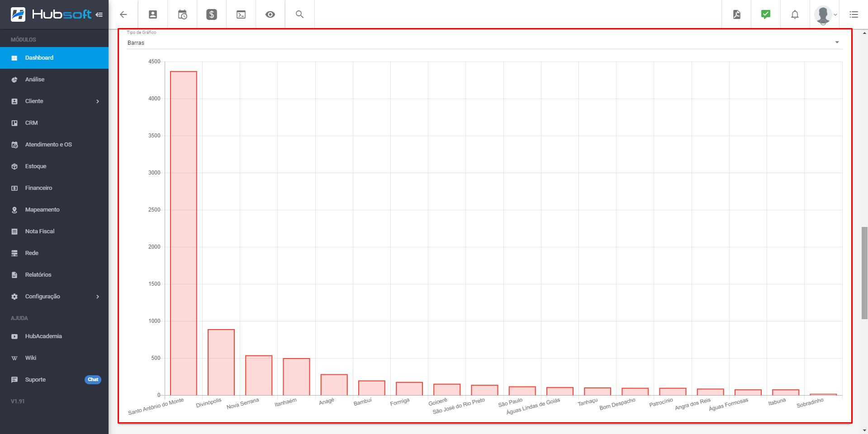The image size is (868, 434).
Task: Open the notifications bell
Action: [795, 14]
